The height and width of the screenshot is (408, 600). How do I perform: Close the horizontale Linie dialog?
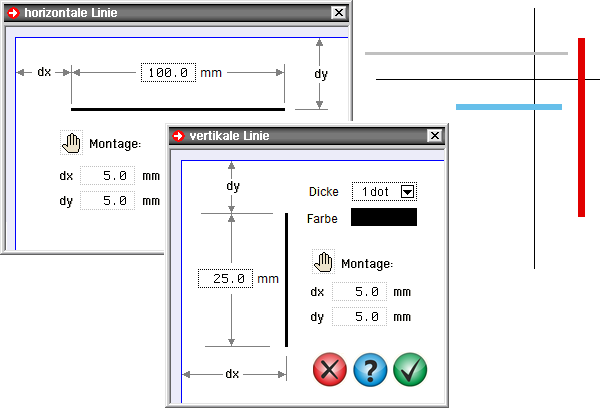pyautogui.click(x=338, y=13)
